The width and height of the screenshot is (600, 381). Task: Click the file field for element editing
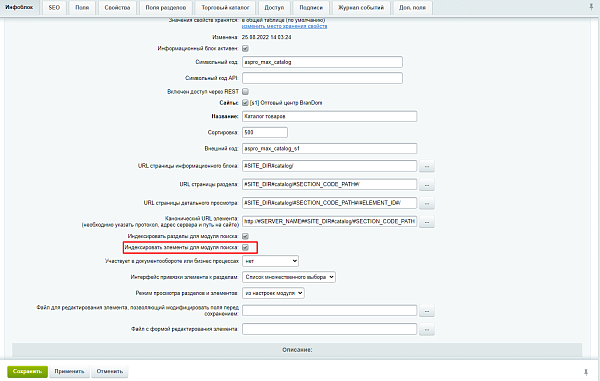[x=329, y=311]
